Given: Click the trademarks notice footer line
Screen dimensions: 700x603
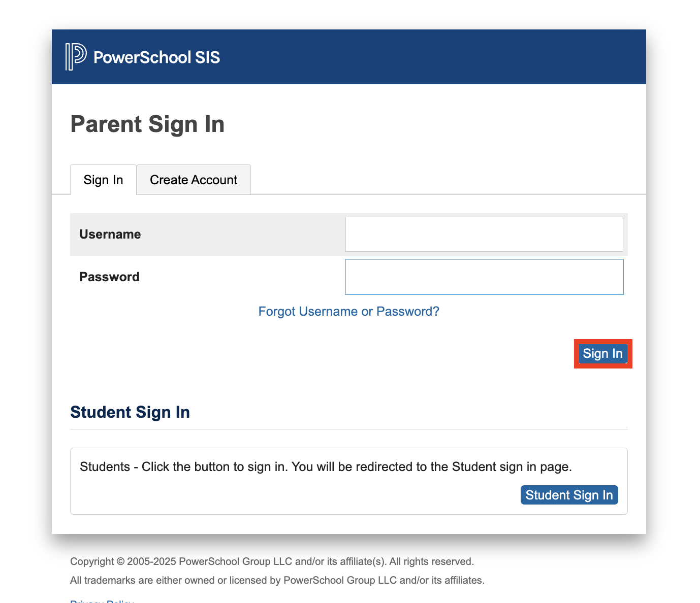Looking at the screenshot, I should pos(277,581).
